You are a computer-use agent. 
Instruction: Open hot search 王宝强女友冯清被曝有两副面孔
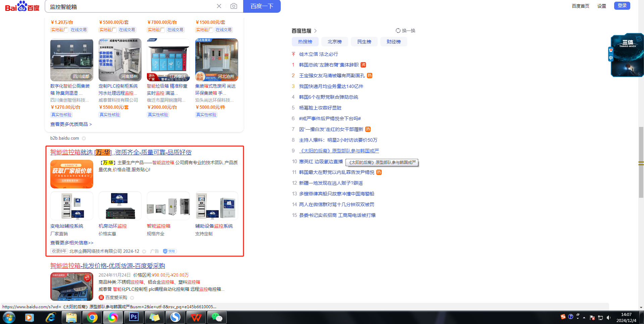(x=332, y=76)
